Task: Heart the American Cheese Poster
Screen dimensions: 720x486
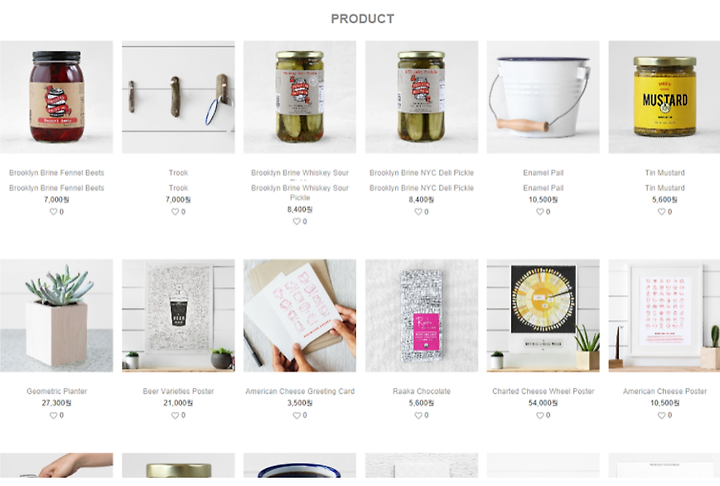Action: coord(662,415)
